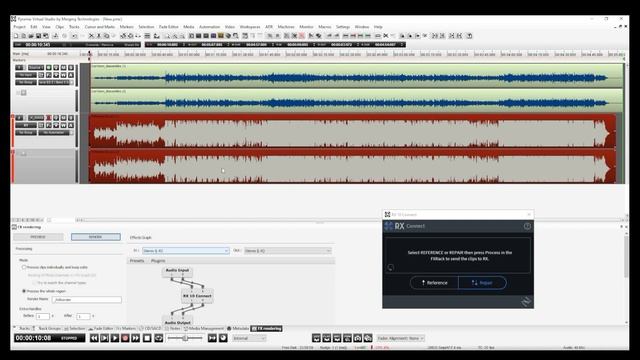The image size is (640, 360).
Task: Select 'Process the whole region' radio option
Action: click(24, 291)
